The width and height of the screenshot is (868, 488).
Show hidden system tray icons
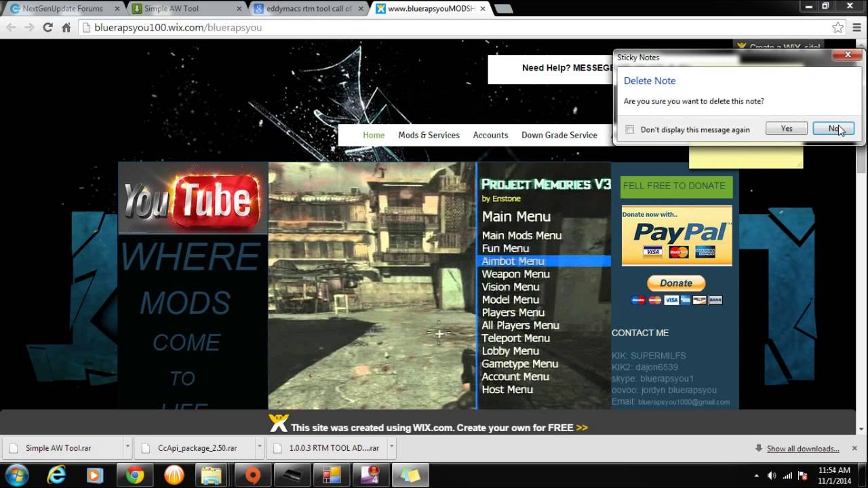point(757,475)
